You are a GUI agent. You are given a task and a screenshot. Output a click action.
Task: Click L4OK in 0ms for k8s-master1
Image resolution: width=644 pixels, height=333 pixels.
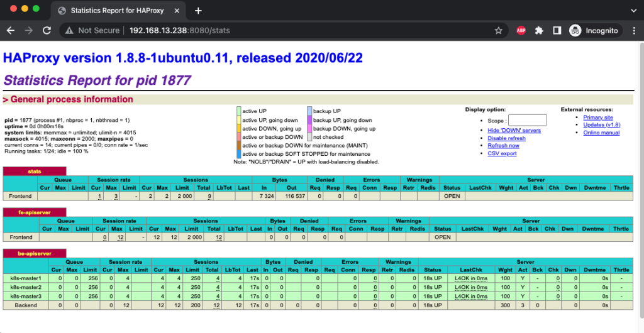click(x=471, y=278)
